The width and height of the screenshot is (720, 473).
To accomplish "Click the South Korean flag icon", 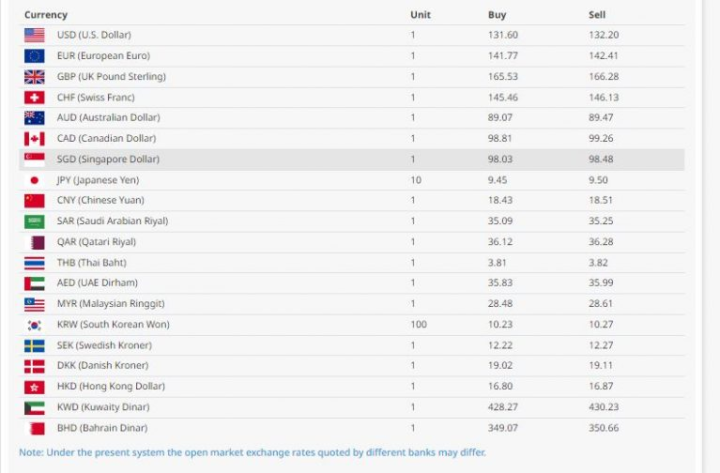I will tap(34, 324).
